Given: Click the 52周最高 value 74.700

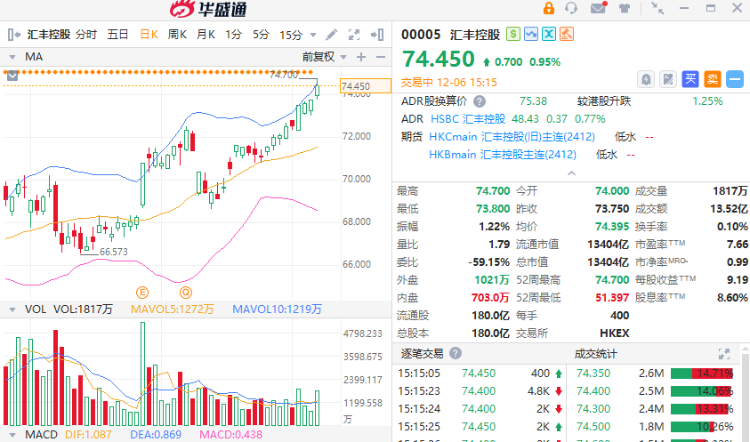Looking at the screenshot, I should (612, 280).
